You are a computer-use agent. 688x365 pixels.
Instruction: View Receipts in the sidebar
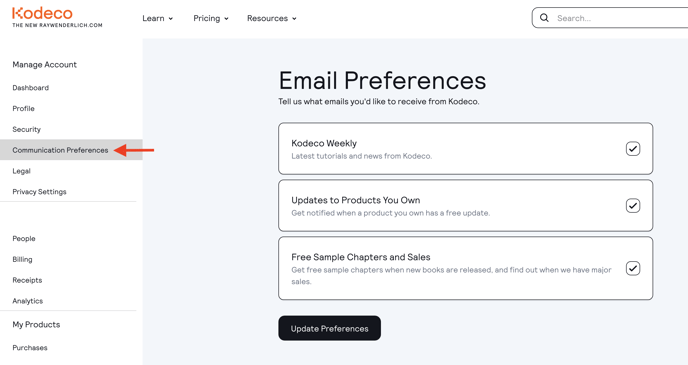(x=27, y=280)
